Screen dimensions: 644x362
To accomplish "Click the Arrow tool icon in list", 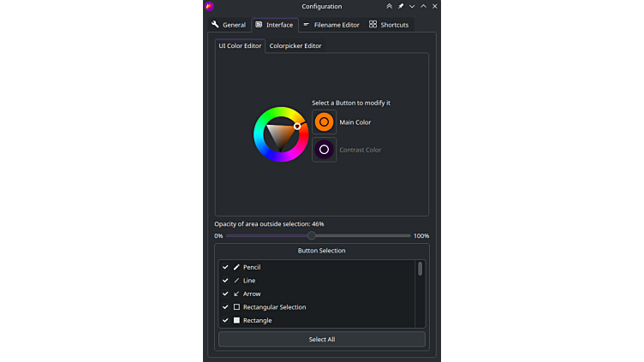I will point(236,294).
